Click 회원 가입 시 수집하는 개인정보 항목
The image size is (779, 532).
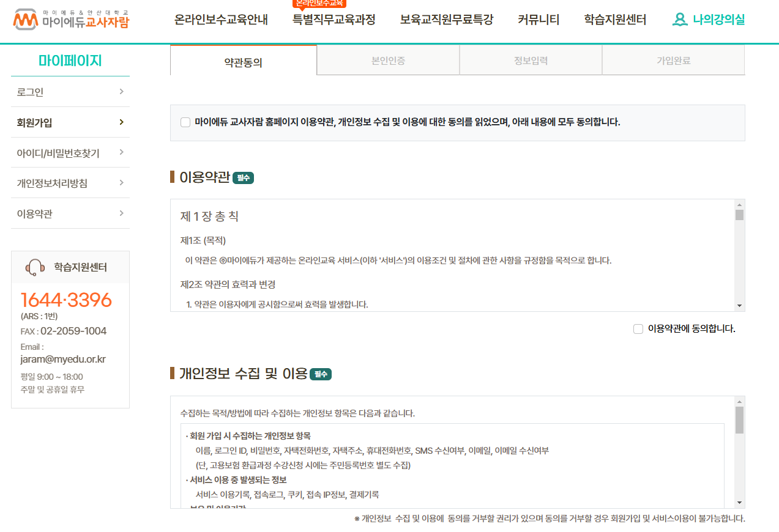click(x=250, y=436)
